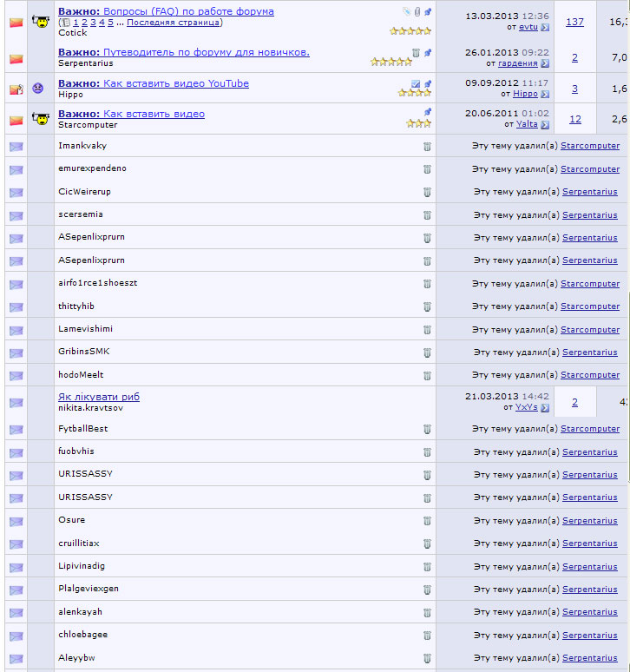This screenshot has height=672, width=630.
Task: Open the Hippo user link in last-post column
Action: pos(525,94)
